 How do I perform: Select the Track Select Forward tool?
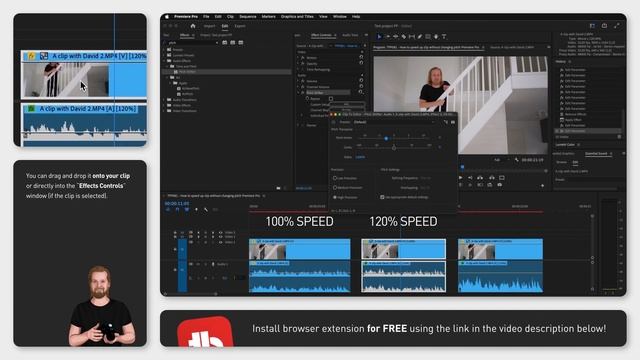click(x=387, y=37)
